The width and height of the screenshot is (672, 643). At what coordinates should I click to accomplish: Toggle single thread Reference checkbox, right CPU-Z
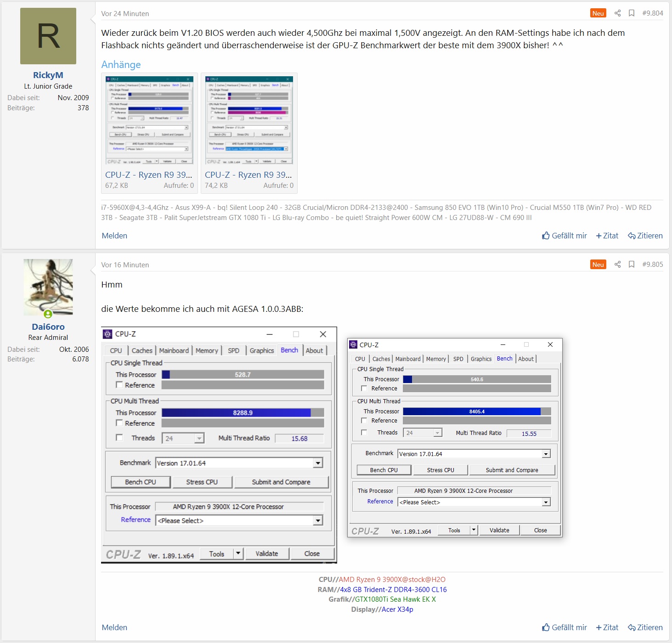364,389
